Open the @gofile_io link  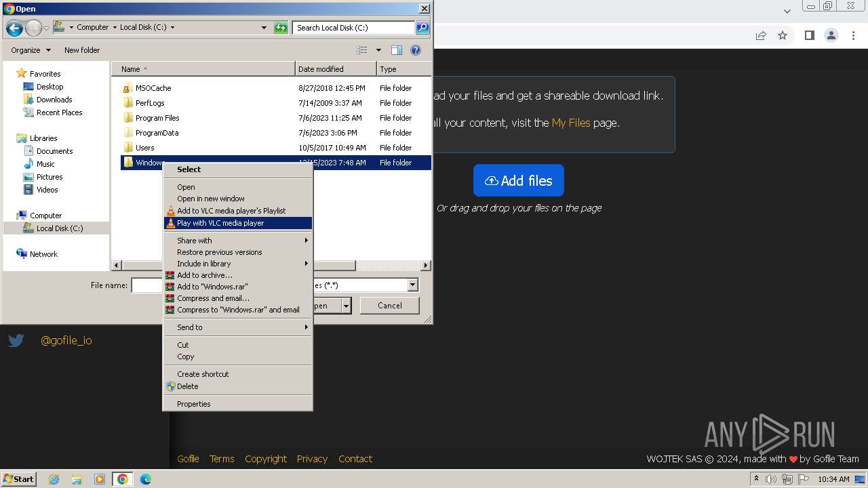[66, 340]
